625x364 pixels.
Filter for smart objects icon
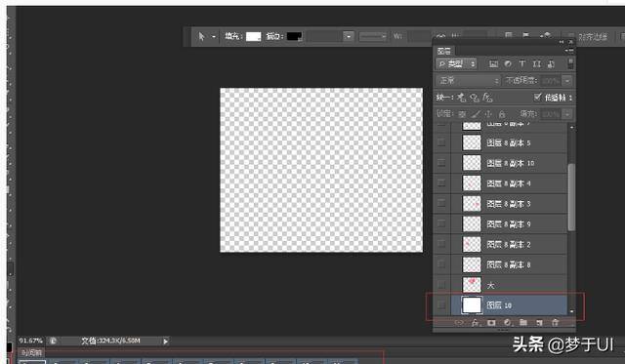551,63
